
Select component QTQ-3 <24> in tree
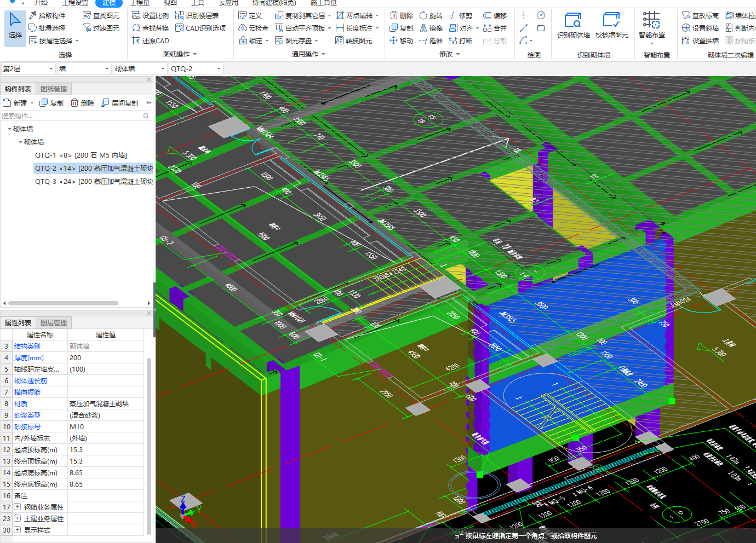coord(94,182)
